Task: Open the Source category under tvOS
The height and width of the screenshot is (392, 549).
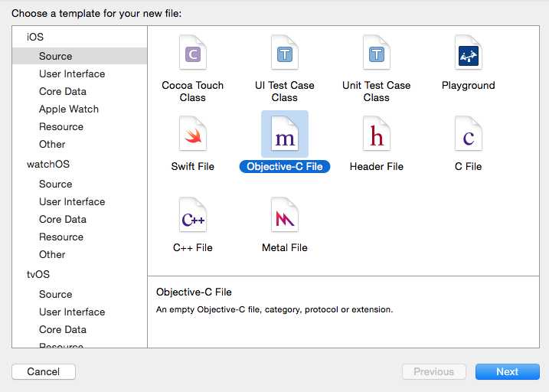Action: tap(56, 294)
